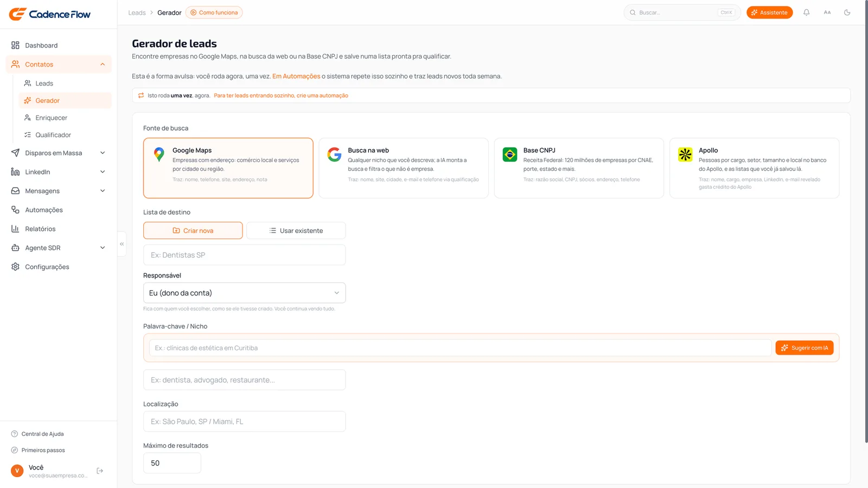Click the Localização input field
Screen dimensions: 868x488
point(244,421)
